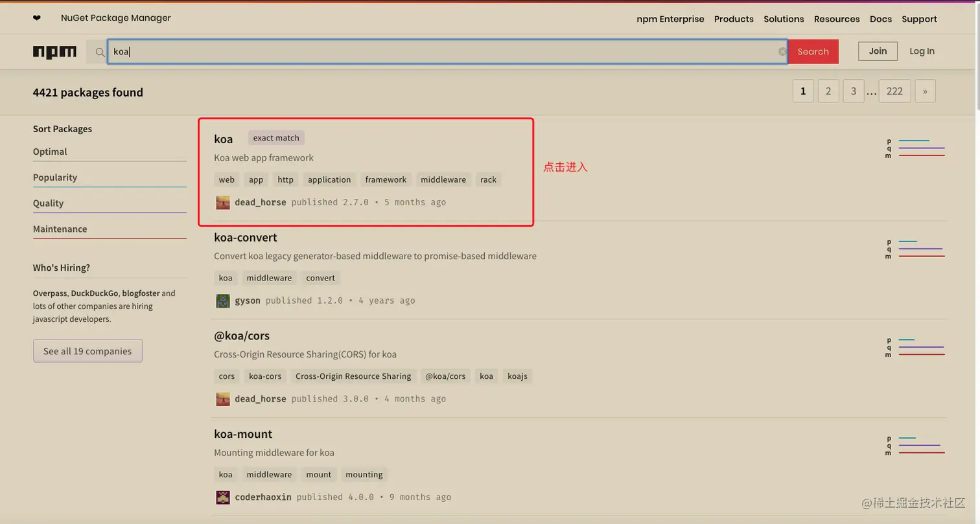Click the framework tag on koa
Viewport: 980px width, 524px height.
(386, 179)
